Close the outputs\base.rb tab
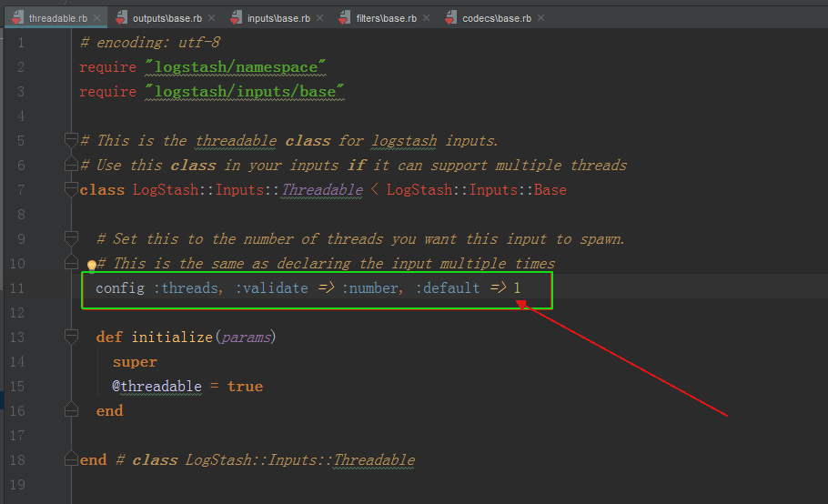 (x=212, y=18)
